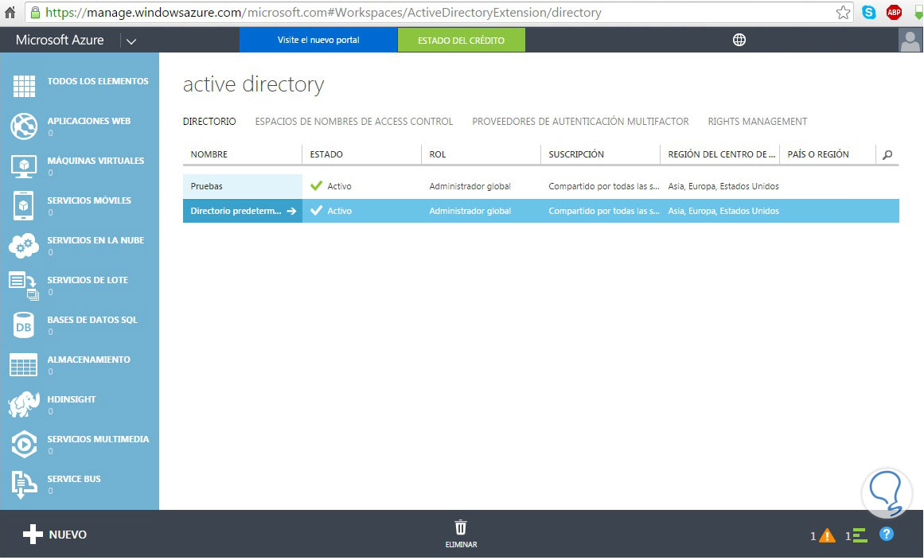Open the orange warning notifications icon
This screenshot has width=924, height=560.
tap(827, 535)
